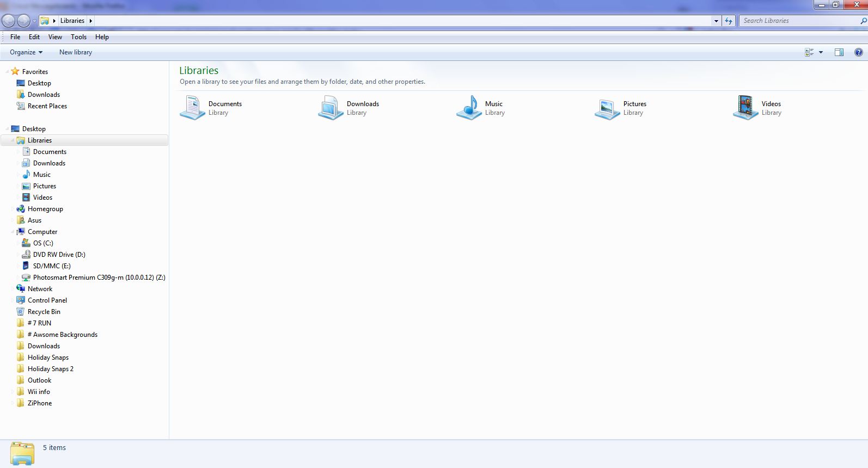Open the View menu

pos(55,37)
